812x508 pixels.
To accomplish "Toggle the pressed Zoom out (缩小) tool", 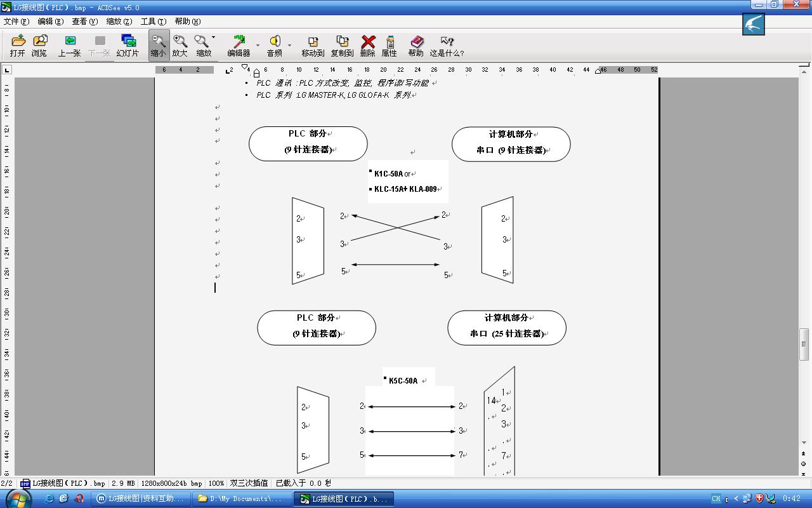I will coord(158,46).
